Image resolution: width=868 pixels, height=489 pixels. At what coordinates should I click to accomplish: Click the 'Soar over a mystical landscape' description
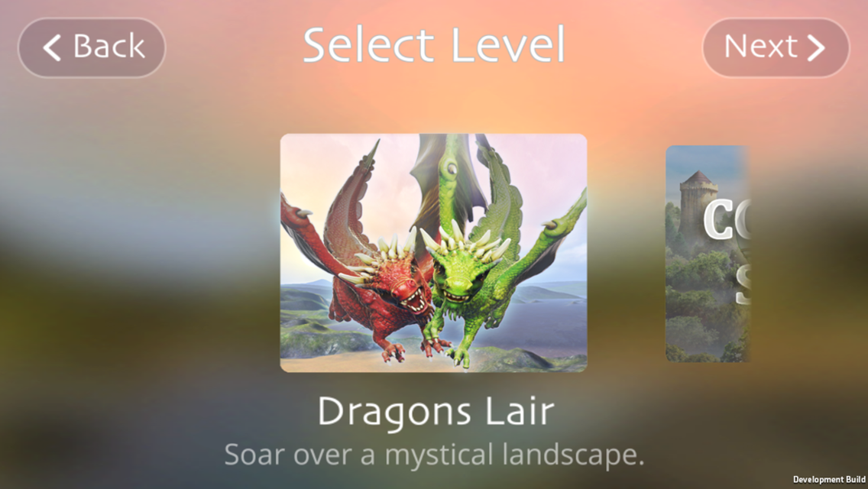(x=435, y=455)
